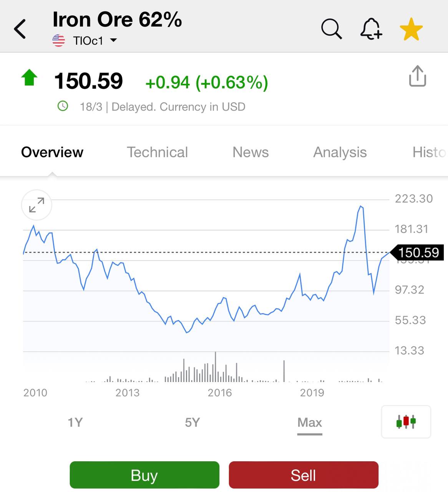Switch to the Technical tab
Image resolution: width=448 pixels, height=492 pixels.
[157, 152]
